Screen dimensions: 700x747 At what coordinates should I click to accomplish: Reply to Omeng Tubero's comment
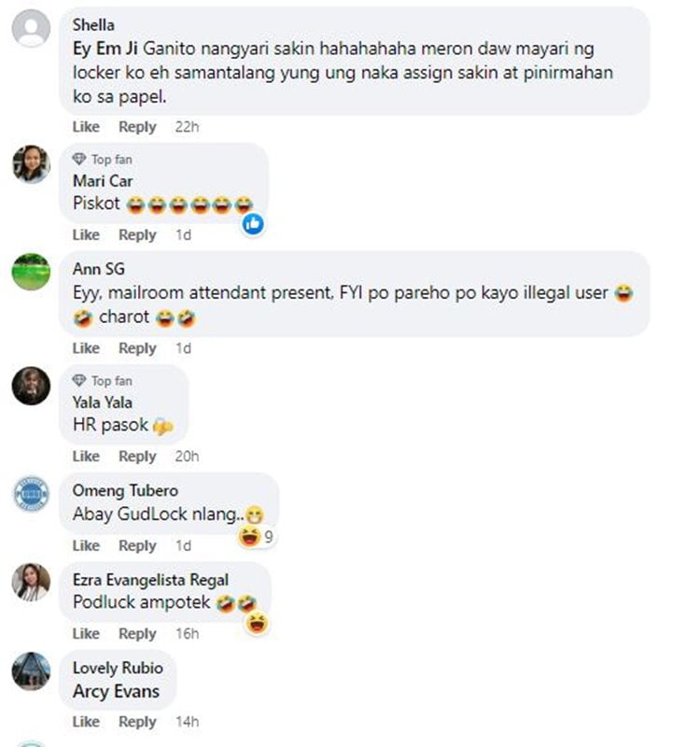(137, 545)
